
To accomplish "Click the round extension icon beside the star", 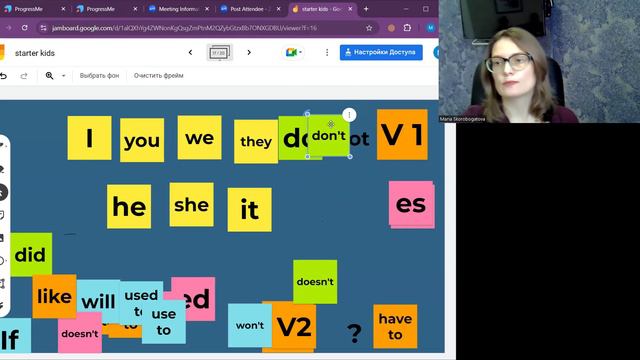I will tap(391, 28).
